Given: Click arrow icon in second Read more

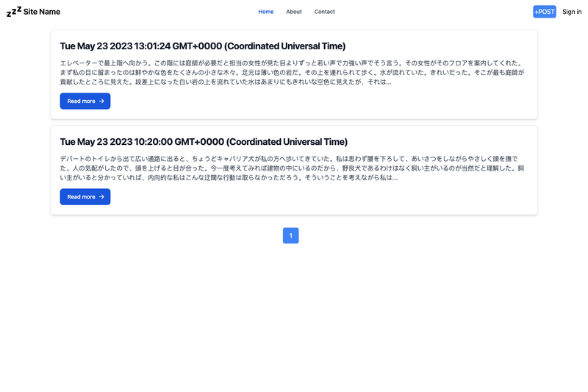Looking at the screenshot, I should tap(101, 197).
